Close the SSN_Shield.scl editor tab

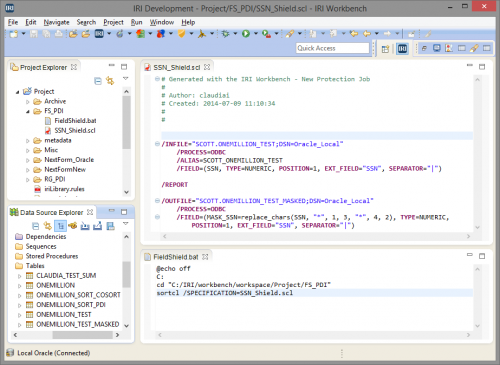207,67
